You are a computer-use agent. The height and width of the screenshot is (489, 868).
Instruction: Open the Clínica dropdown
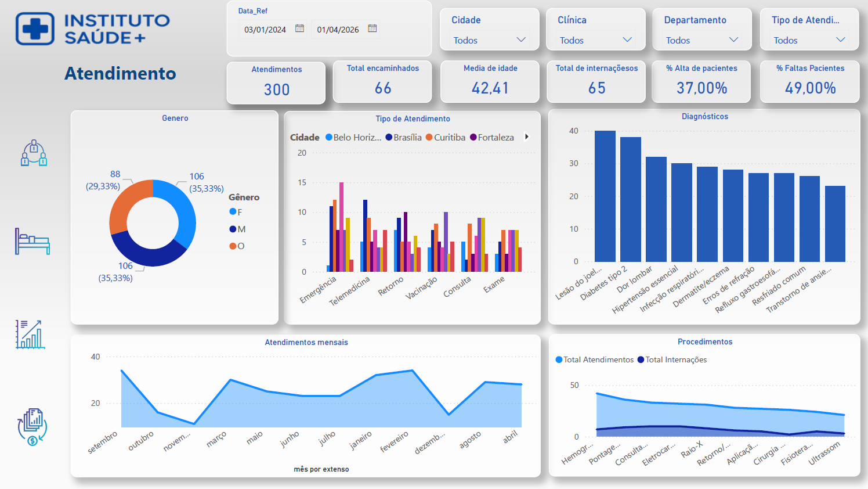627,40
